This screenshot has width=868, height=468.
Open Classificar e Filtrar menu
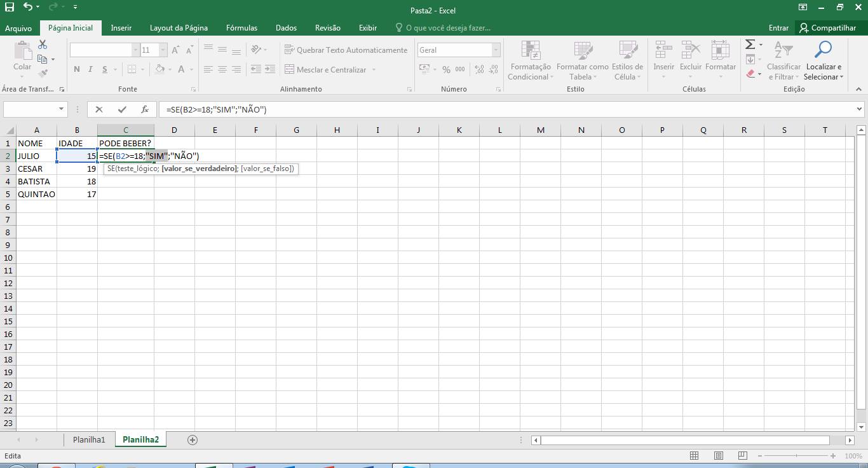[x=783, y=61]
